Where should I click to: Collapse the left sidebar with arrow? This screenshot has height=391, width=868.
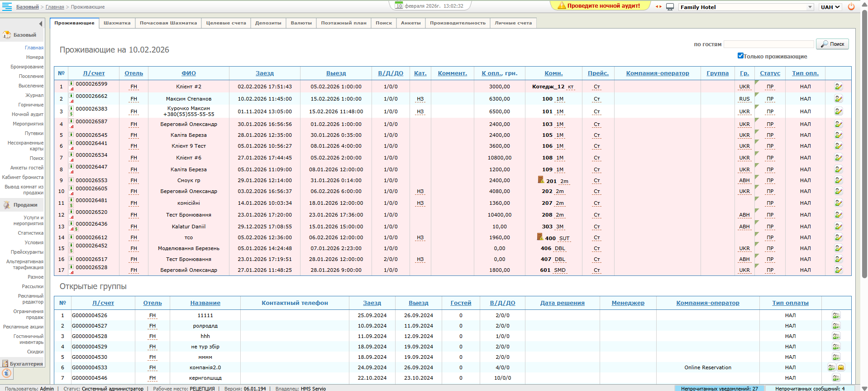pos(40,24)
